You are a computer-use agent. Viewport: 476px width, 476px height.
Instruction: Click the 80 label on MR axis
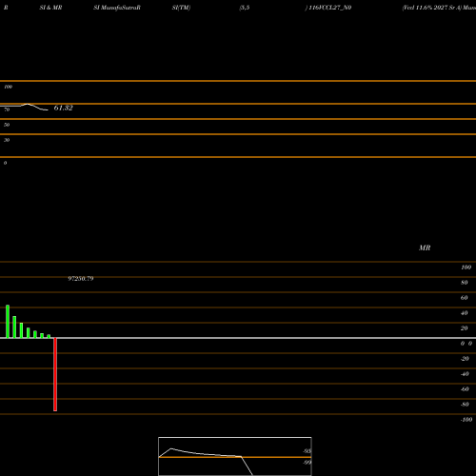(465, 283)
